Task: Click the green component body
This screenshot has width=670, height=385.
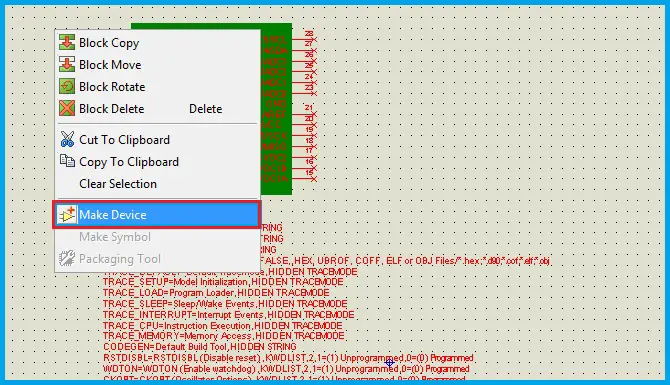Action: click(x=276, y=109)
